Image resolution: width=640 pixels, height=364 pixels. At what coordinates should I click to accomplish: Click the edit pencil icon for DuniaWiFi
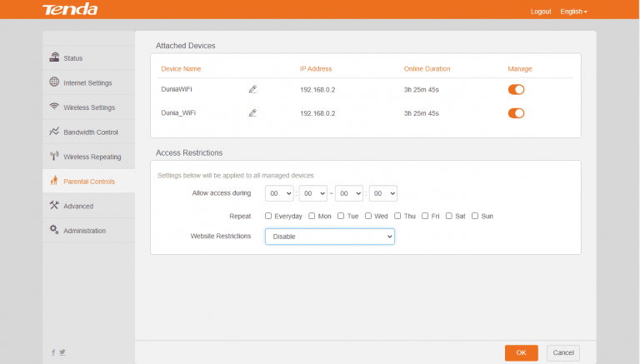click(x=252, y=89)
